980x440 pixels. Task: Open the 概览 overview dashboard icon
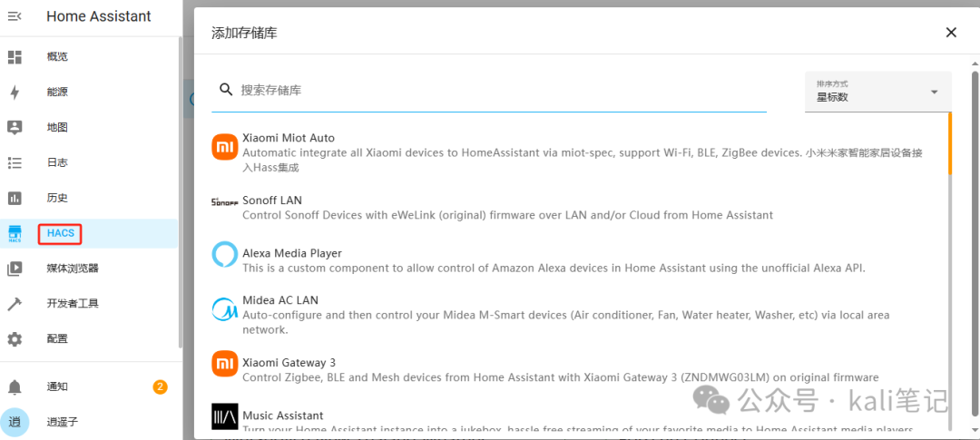click(x=15, y=57)
